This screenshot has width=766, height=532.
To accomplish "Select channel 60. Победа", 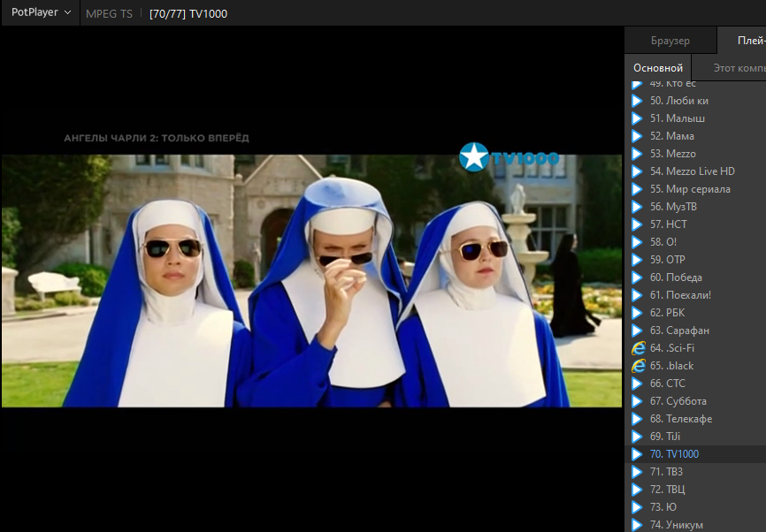I will pyautogui.click(x=695, y=277).
